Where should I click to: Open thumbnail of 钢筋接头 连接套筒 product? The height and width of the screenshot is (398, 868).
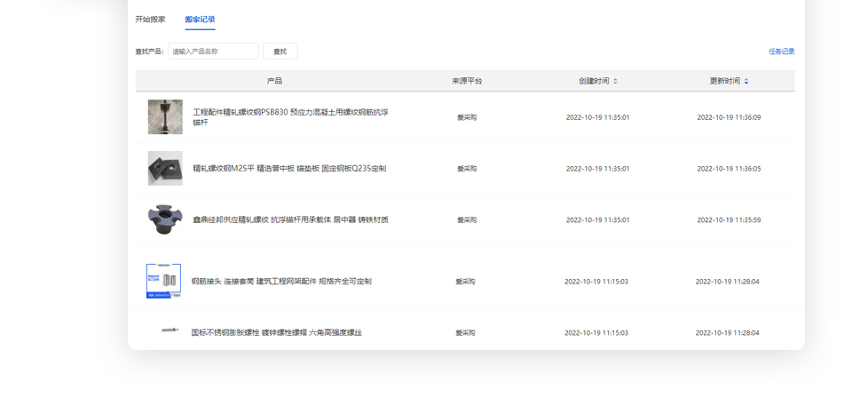pyautogui.click(x=164, y=281)
